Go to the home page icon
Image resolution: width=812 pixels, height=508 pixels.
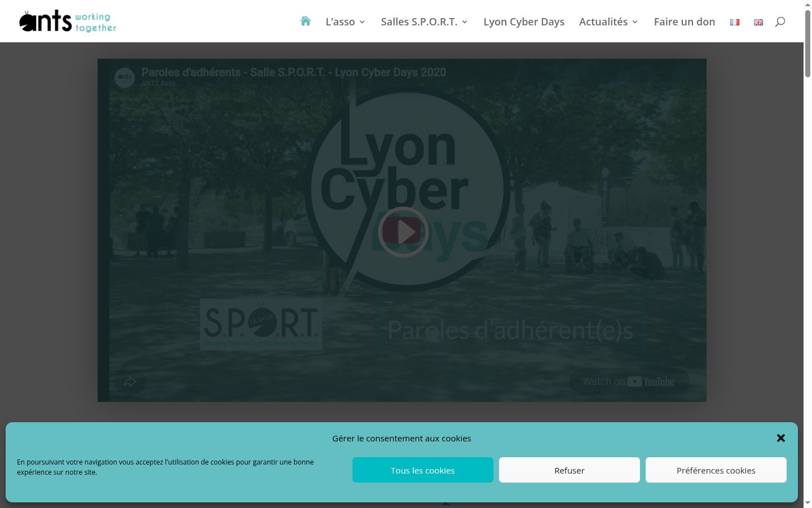[x=306, y=21]
